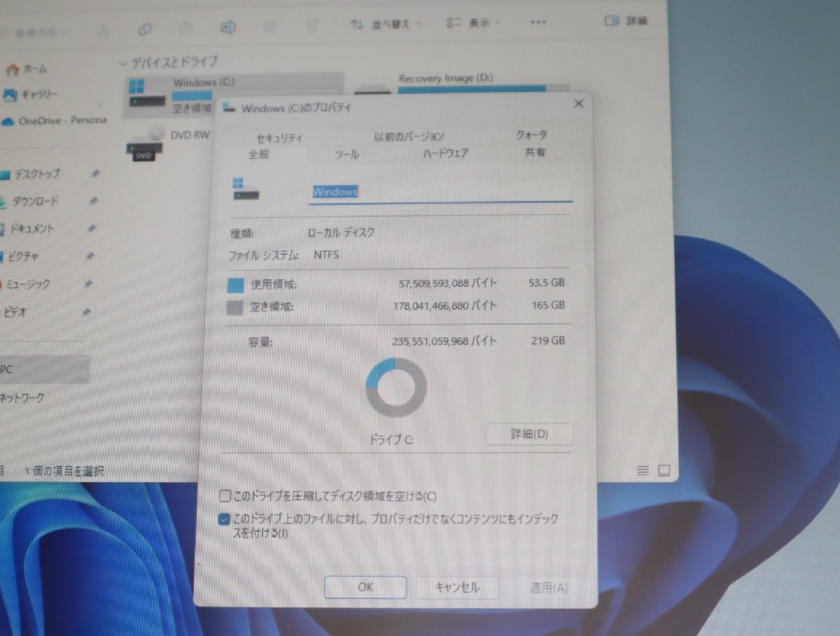Select the 全般 tab

(x=259, y=155)
